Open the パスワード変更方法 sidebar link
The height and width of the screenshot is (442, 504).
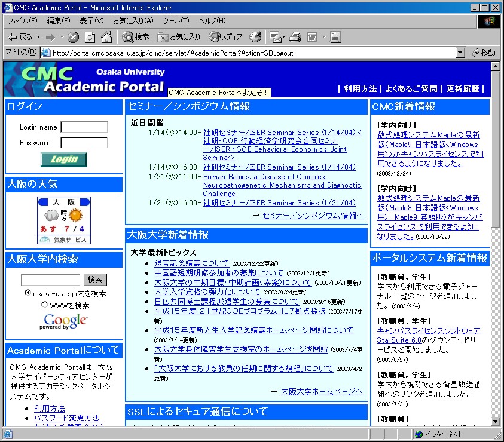point(67,418)
